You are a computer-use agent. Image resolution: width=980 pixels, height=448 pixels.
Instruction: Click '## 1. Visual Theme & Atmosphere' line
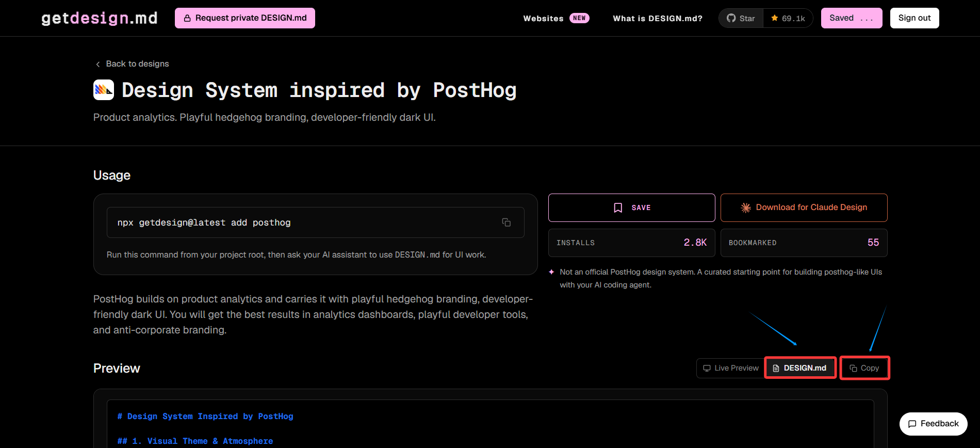click(x=195, y=441)
